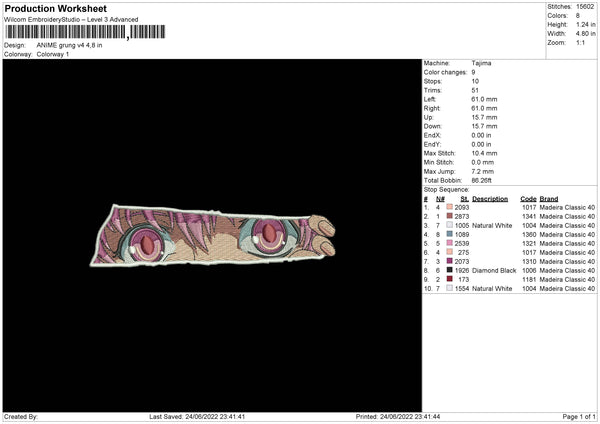Click the dark red swatch for stop 9
This screenshot has width=600, height=424.
coord(450,279)
